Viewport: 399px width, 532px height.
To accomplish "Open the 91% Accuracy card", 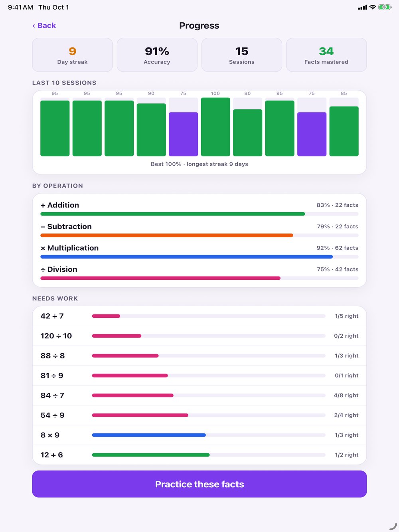I will click(x=157, y=55).
